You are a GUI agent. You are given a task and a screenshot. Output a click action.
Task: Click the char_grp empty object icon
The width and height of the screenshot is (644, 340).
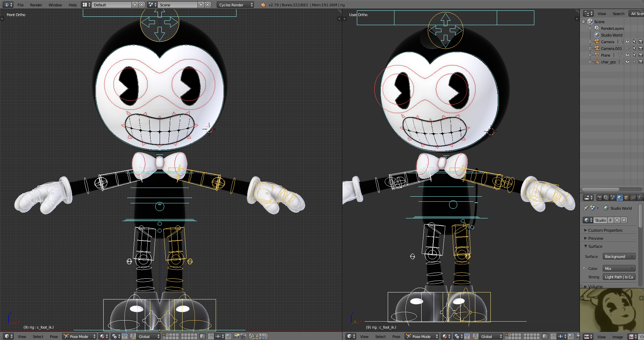coord(597,62)
